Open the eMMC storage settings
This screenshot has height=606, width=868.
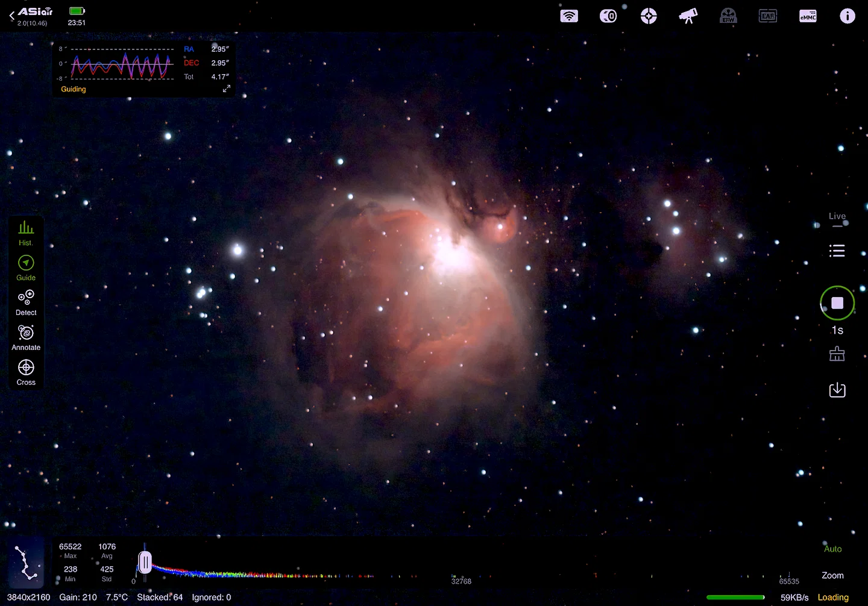808,16
